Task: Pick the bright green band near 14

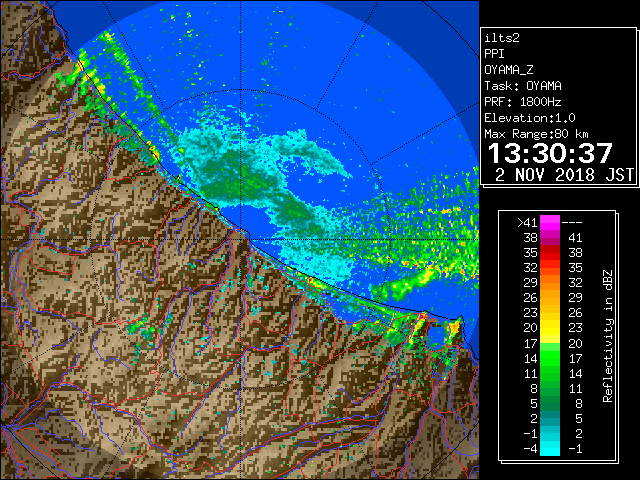Action: [x=550, y=358]
